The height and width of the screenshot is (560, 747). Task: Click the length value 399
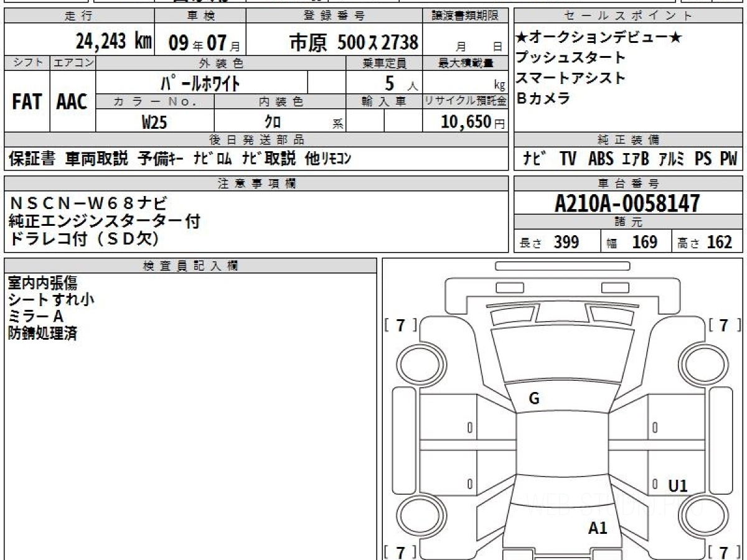click(566, 242)
